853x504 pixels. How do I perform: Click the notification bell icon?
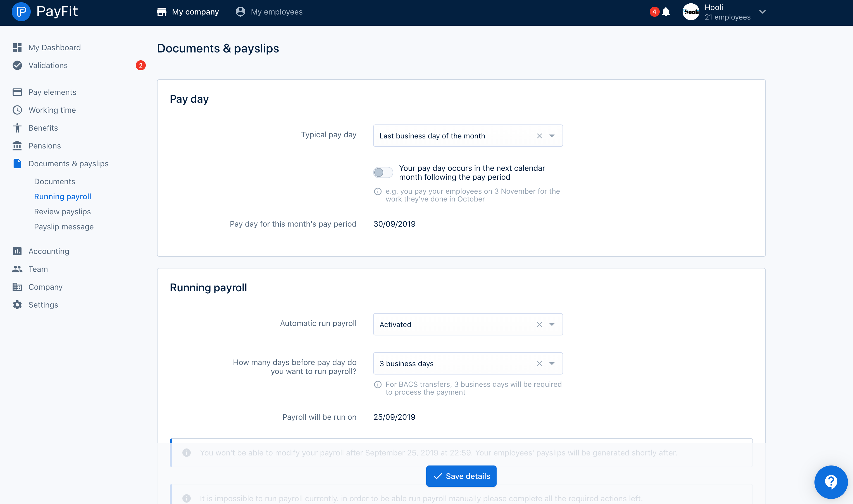(x=666, y=12)
